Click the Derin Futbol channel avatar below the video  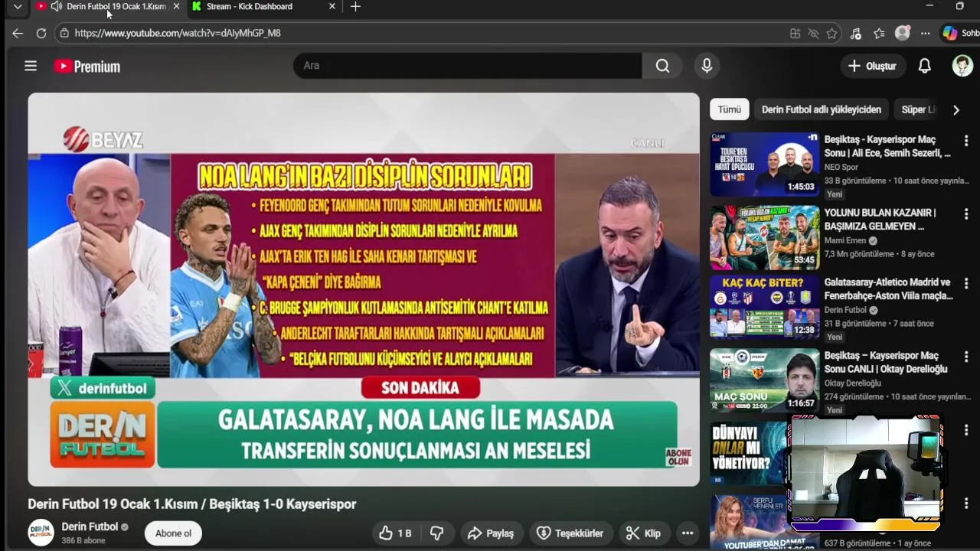tap(41, 533)
